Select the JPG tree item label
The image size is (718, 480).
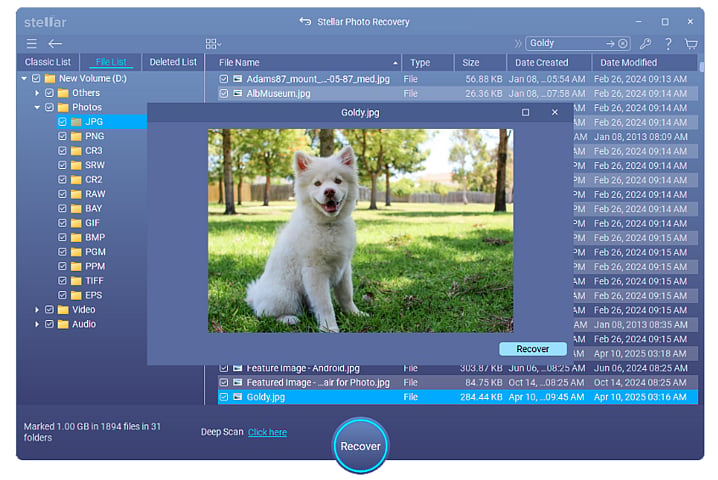pos(94,122)
